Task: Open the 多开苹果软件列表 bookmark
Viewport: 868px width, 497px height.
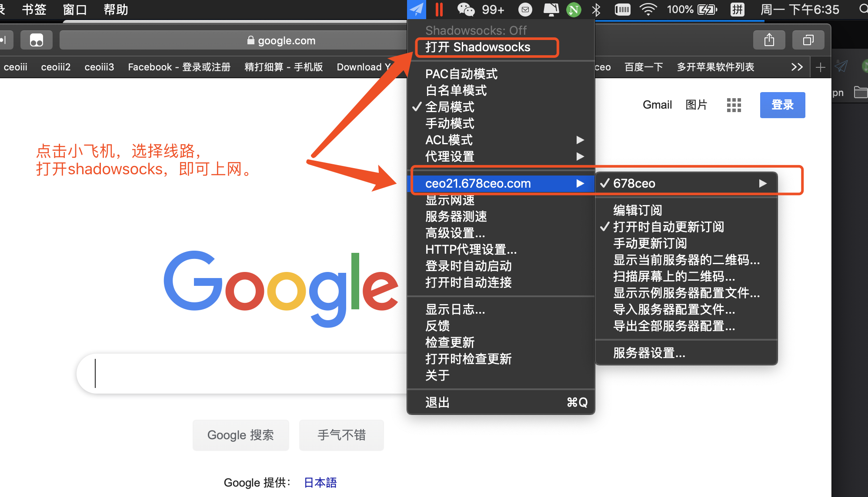Action: tap(715, 67)
